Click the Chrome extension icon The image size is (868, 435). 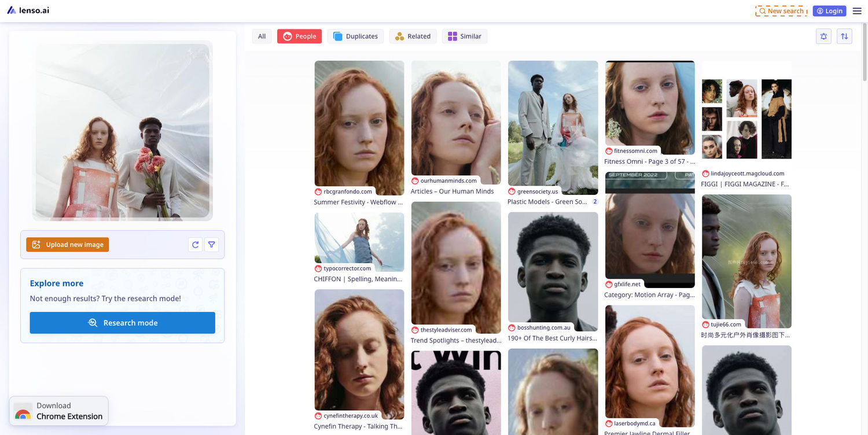pos(23,411)
